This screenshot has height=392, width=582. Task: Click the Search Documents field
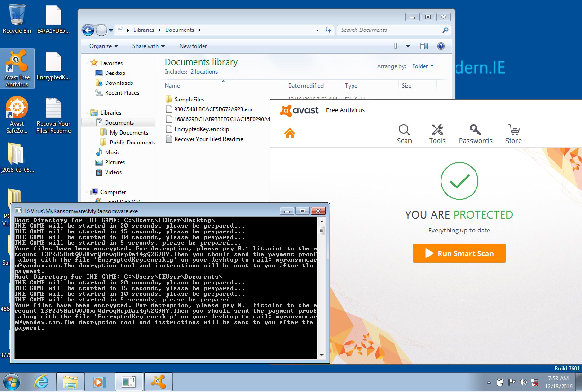pos(390,30)
